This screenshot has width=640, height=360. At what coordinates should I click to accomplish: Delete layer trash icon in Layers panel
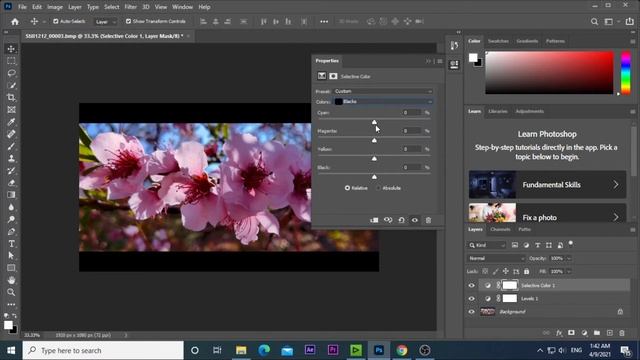[x=622, y=333]
